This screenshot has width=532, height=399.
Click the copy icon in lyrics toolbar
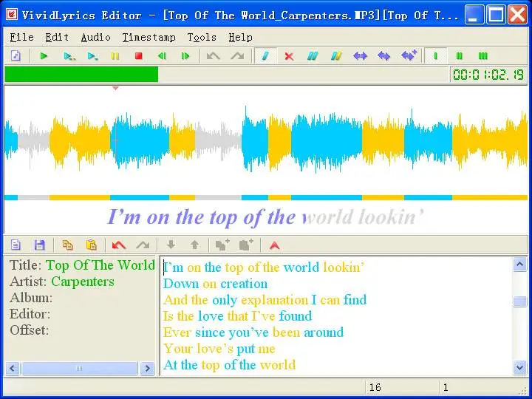tap(67, 245)
